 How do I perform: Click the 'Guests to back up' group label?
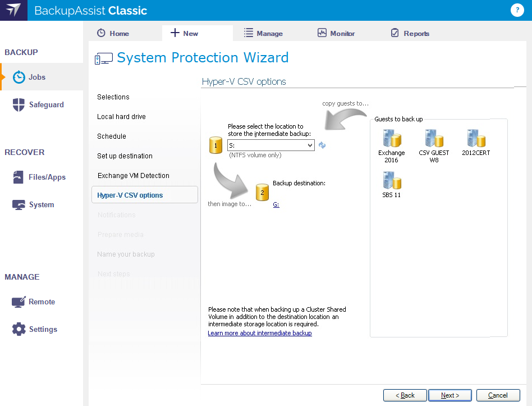398,119
